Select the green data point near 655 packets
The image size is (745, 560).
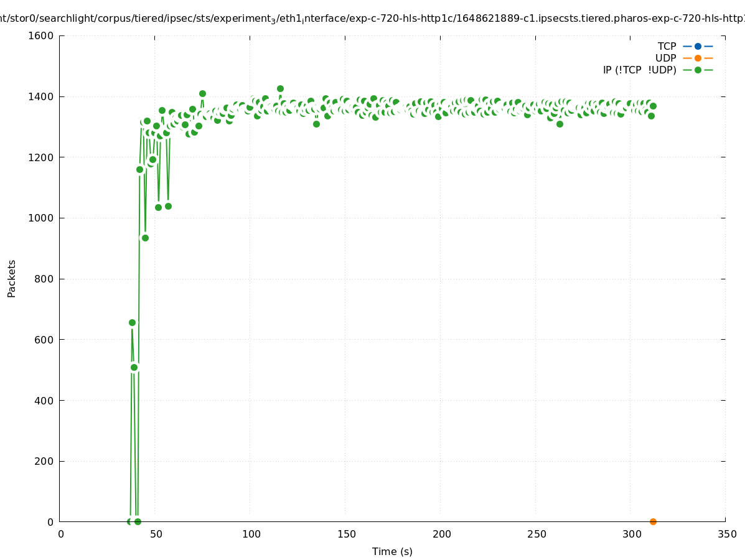click(x=132, y=322)
